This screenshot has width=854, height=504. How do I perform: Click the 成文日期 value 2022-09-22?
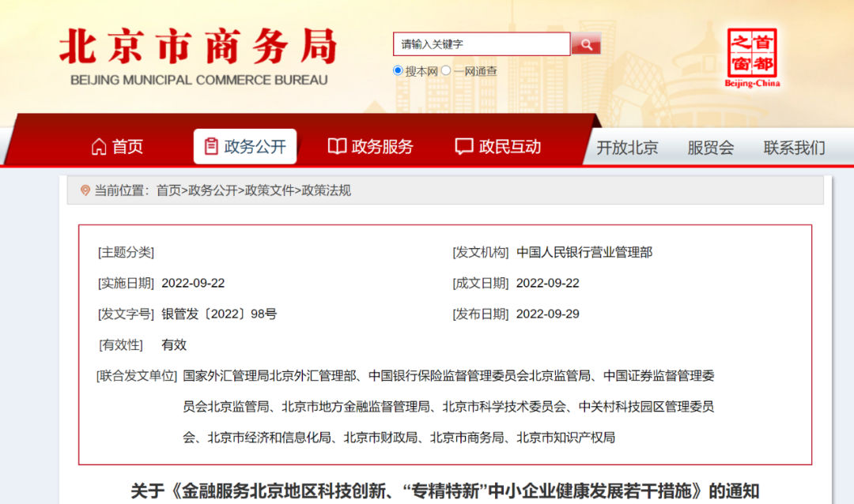click(547, 284)
